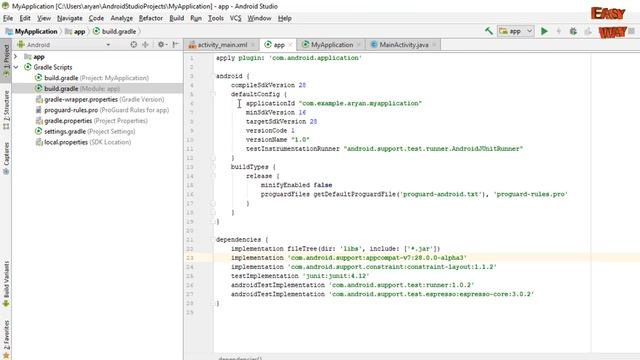This screenshot has width=640, height=360.
Task: Click the attach/profile icon beside the debug icon
Action: pos(588,31)
